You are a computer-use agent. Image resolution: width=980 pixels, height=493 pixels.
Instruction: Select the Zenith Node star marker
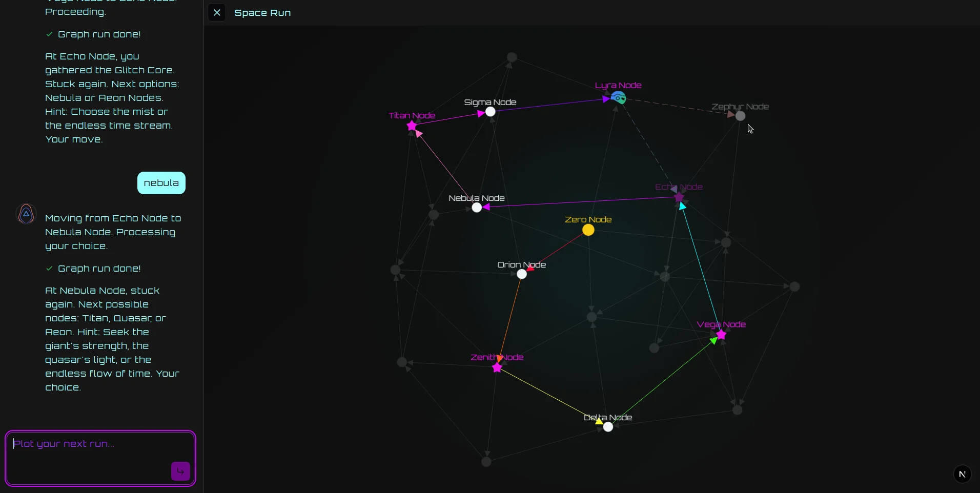click(497, 367)
